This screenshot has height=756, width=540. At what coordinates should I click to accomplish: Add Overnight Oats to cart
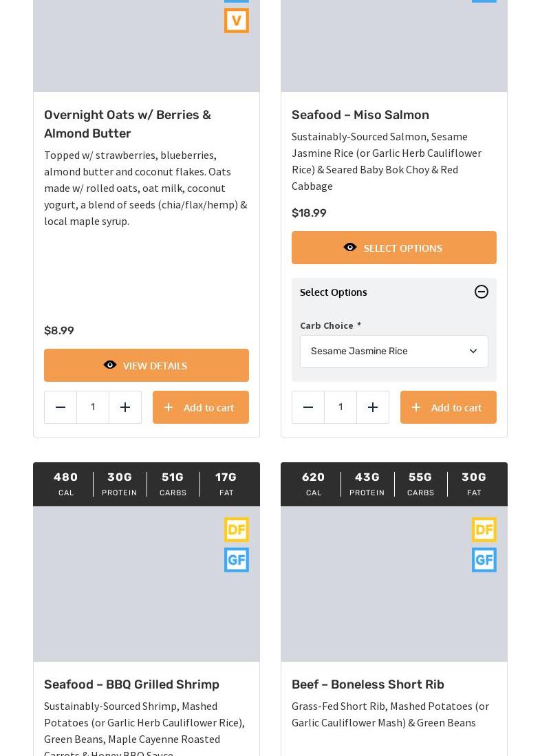coord(200,407)
